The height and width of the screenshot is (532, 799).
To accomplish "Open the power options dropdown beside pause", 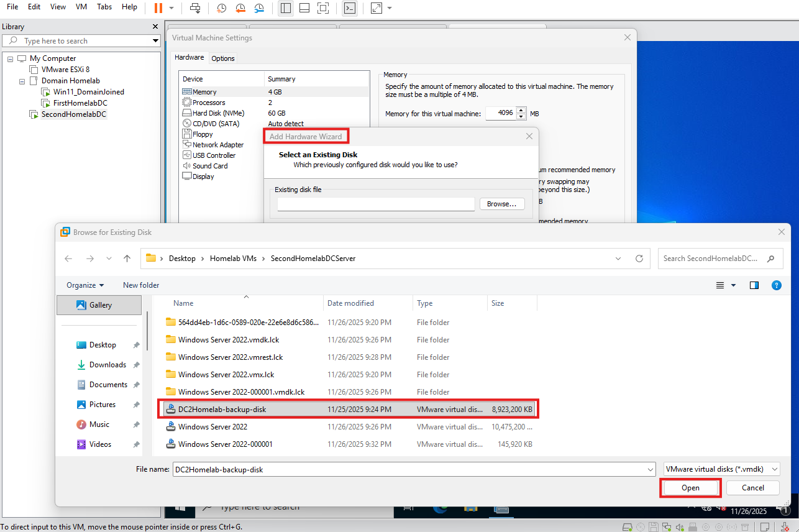I will (171, 8).
